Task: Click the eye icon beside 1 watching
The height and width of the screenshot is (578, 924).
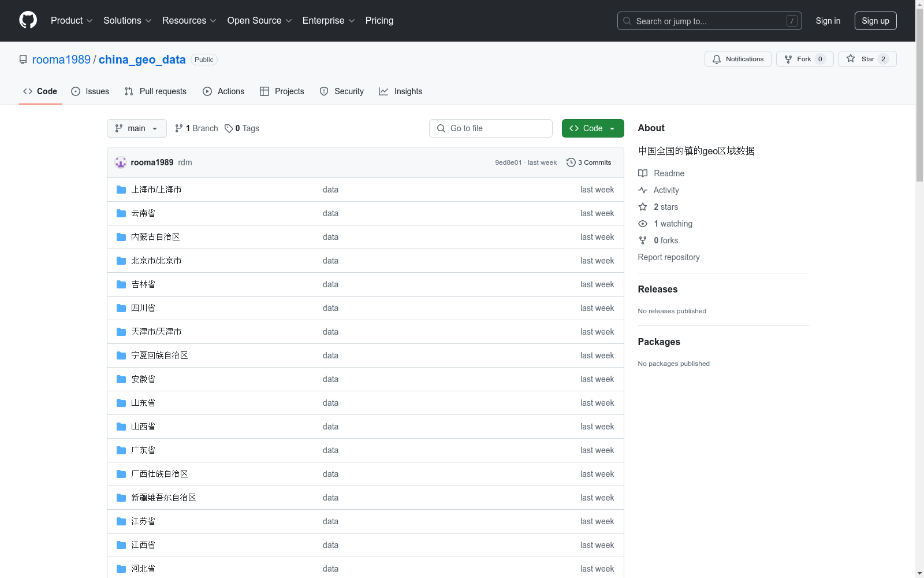Action: pos(643,224)
